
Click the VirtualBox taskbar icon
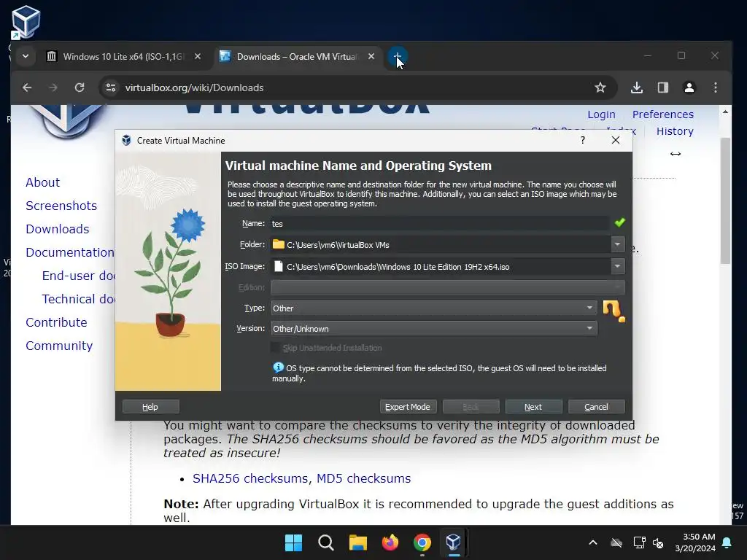454,542
